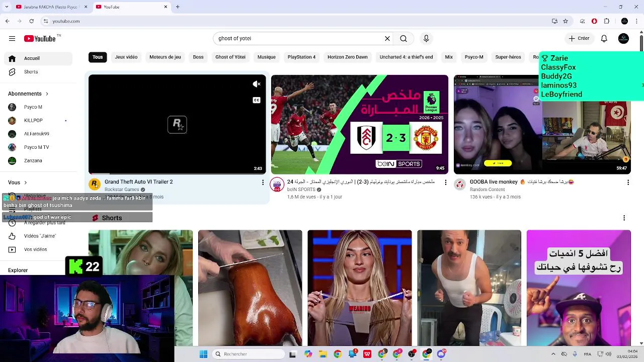
Task: Open the roasted duck Short
Action: tap(250, 288)
